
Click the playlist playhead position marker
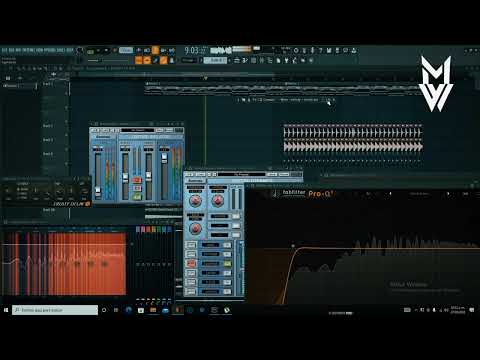(206, 78)
